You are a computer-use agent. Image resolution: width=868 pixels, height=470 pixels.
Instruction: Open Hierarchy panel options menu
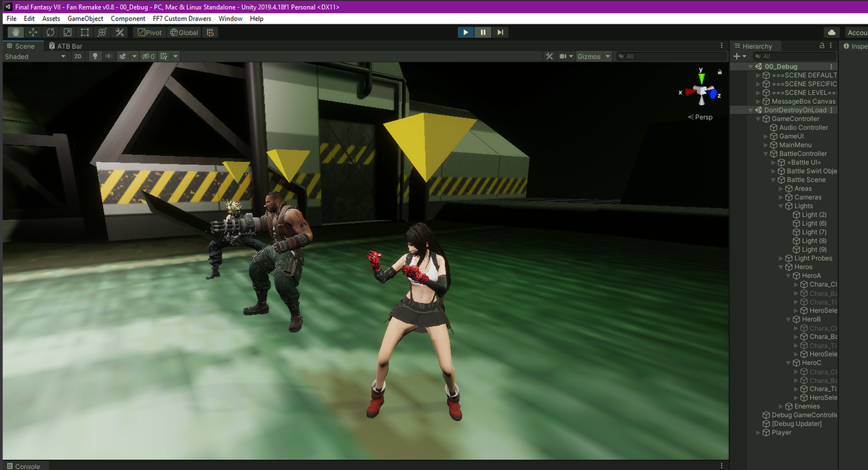(832, 46)
